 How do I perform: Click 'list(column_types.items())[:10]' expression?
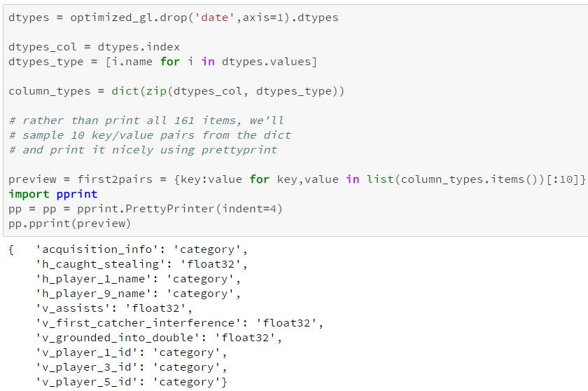point(472,179)
